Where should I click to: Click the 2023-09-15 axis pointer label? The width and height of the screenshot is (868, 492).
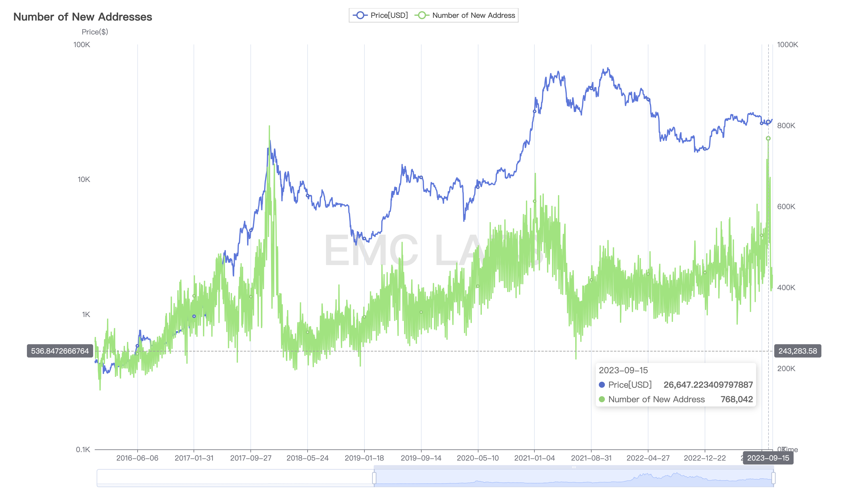tap(768, 458)
